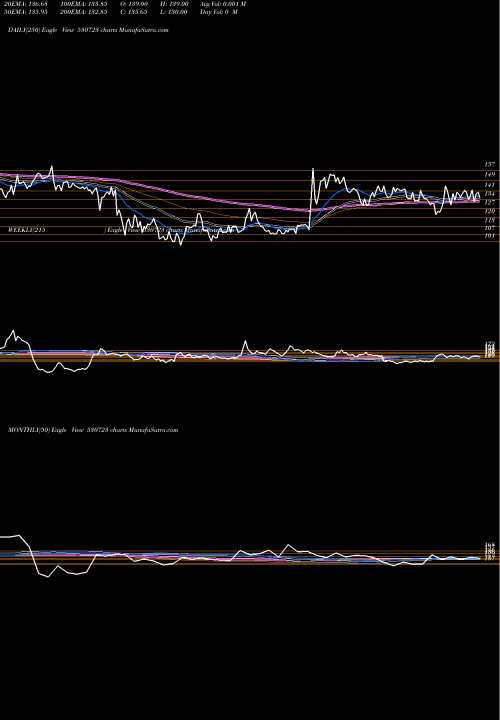Click the WEEKLY(215 chart label
500x720 pixels.
[27, 230]
